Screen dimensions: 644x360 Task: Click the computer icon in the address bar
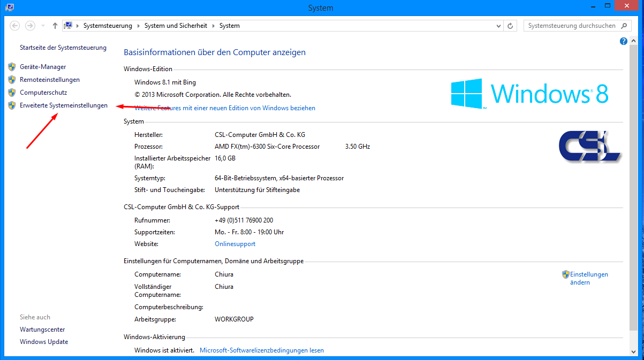pyautogui.click(x=68, y=25)
